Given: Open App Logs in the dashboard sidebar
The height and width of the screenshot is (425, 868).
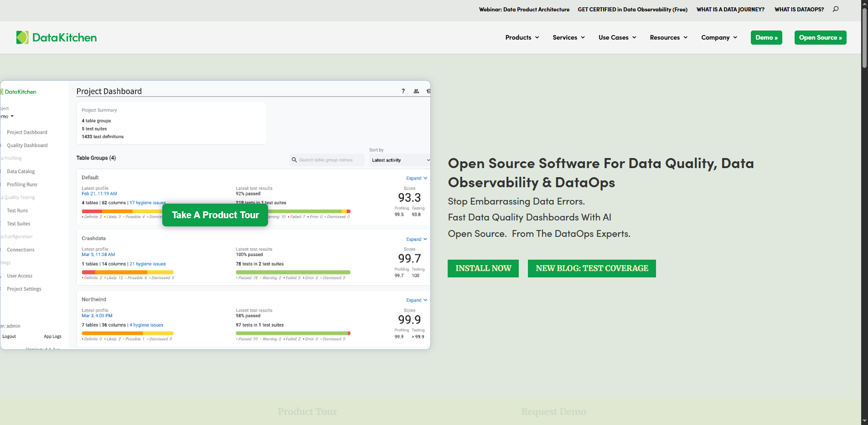Looking at the screenshot, I should [x=52, y=337].
